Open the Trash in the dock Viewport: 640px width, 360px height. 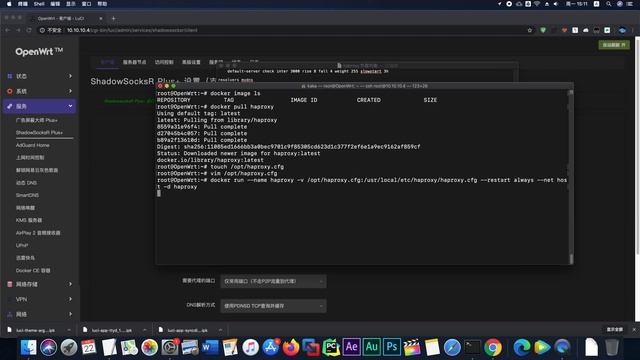pyautogui.click(x=611, y=348)
